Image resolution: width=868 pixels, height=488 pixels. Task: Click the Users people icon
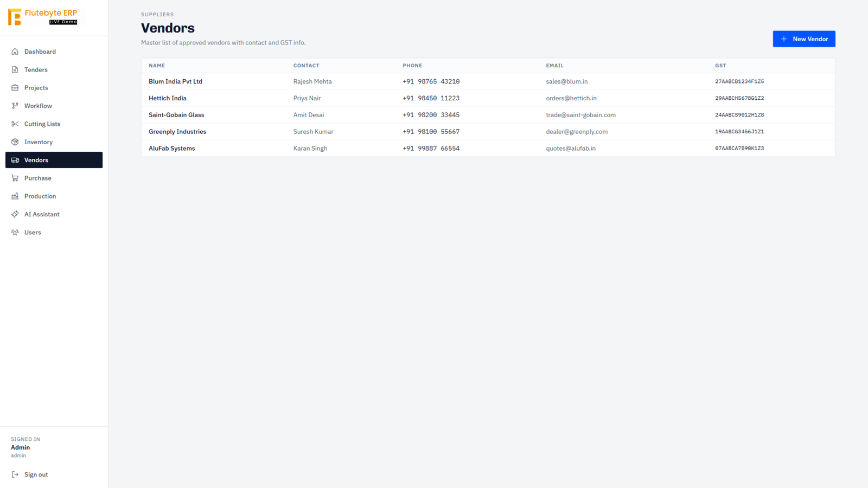point(15,232)
